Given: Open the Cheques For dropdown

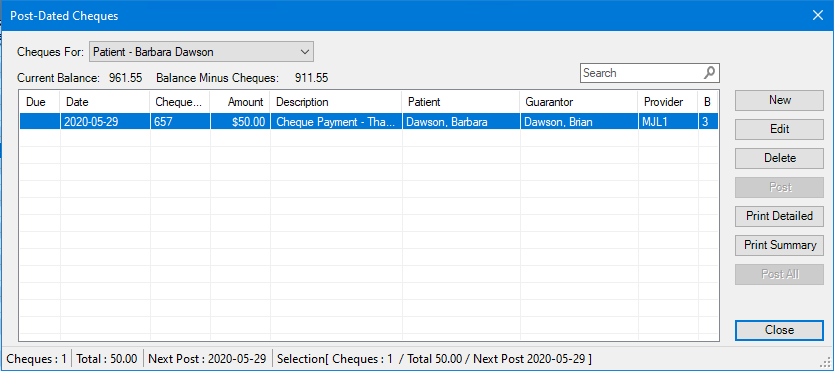Looking at the screenshot, I should pos(202,52).
